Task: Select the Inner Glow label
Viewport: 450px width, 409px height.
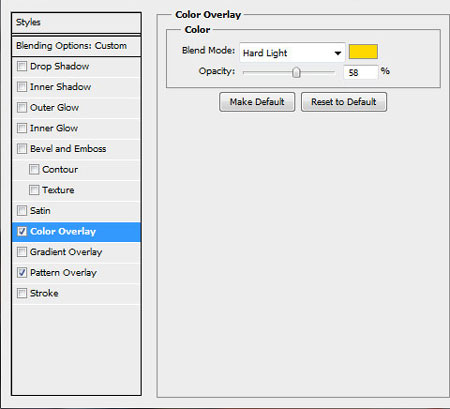Action: pyautogui.click(x=54, y=128)
